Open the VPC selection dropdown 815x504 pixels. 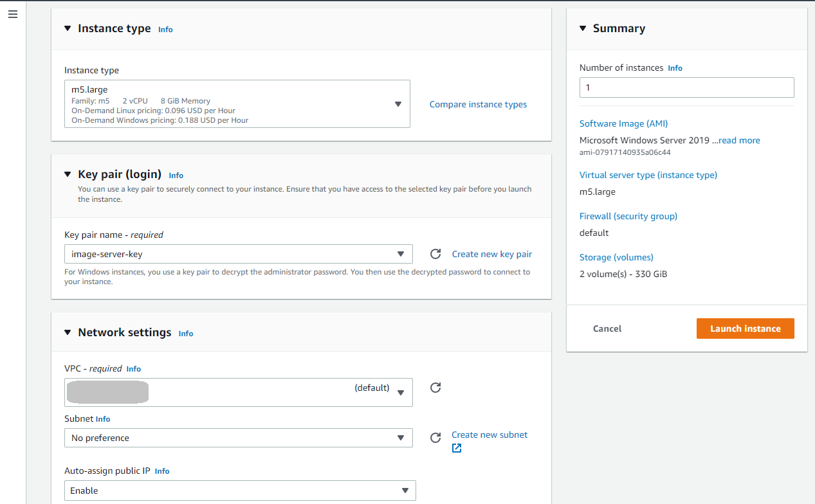pos(238,393)
